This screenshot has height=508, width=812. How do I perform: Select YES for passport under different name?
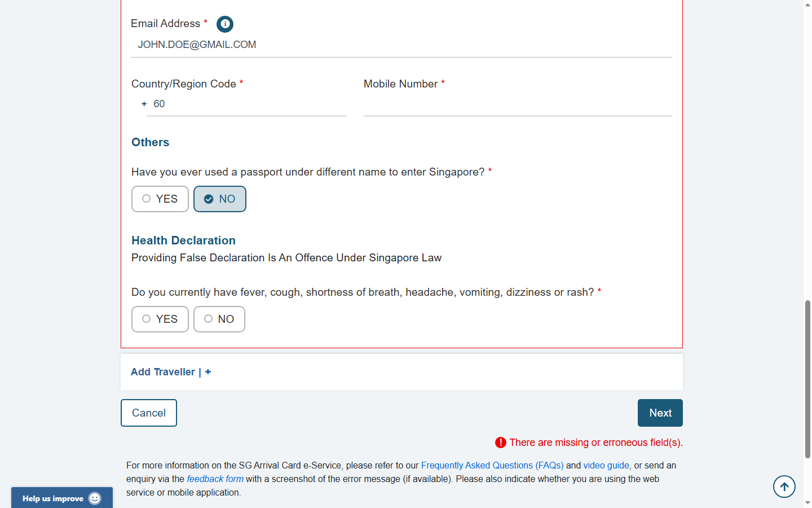point(160,199)
